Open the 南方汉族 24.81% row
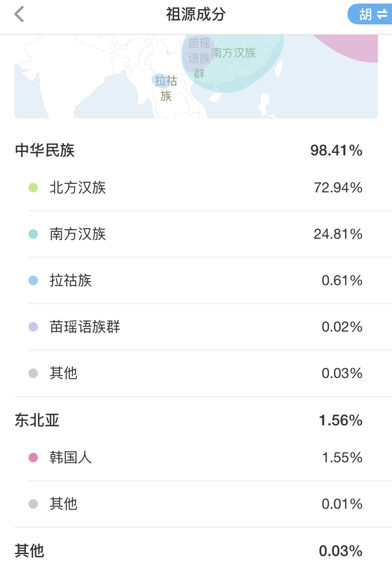The width and height of the screenshot is (392, 567). (x=210, y=234)
